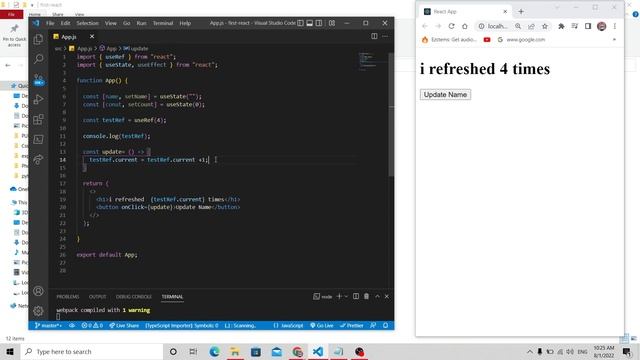Open the Accounts icon in VS Code activity bar
The image size is (640, 360).
click(38, 291)
